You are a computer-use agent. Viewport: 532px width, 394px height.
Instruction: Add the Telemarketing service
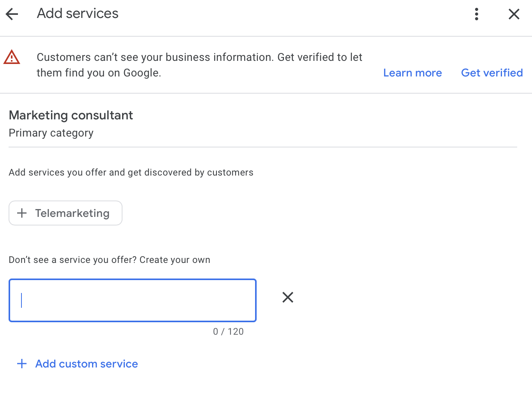[65, 213]
